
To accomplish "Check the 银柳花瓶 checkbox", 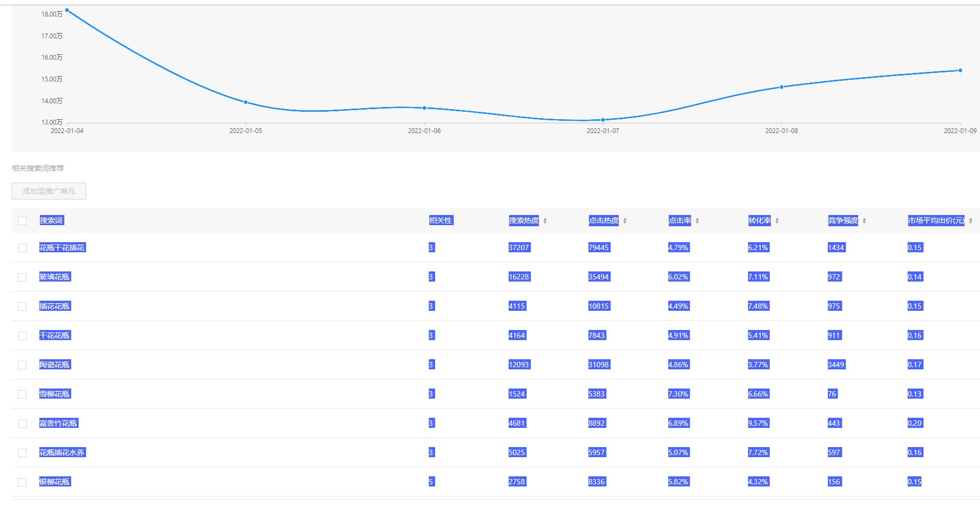I will point(22,482).
